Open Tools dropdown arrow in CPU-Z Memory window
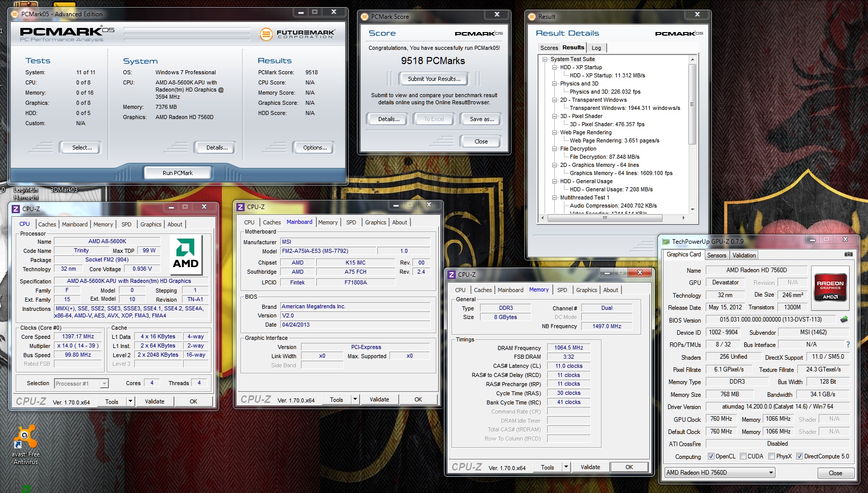 [x=566, y=467]
